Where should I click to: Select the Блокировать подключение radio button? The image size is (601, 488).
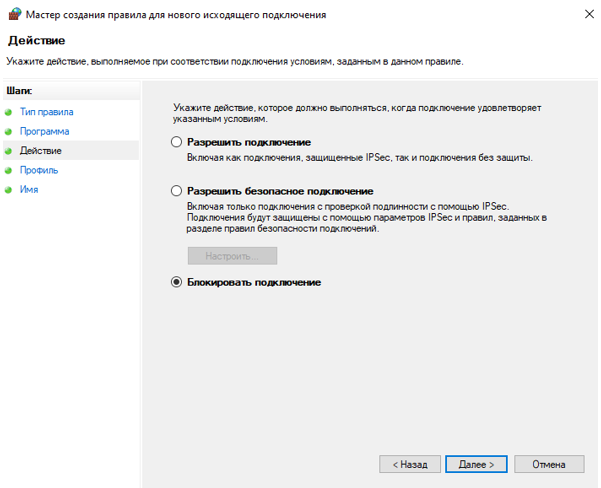(x=177, y=283)
